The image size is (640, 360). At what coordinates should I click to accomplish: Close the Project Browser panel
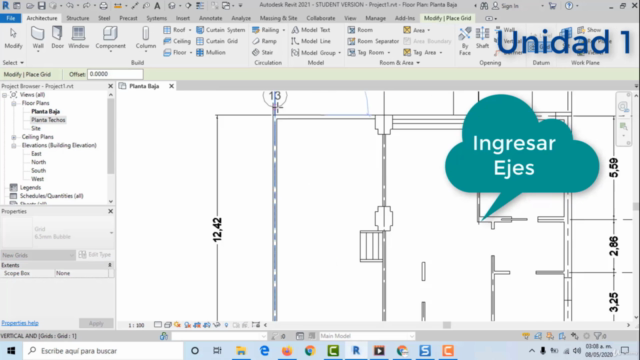click(110, 86)
